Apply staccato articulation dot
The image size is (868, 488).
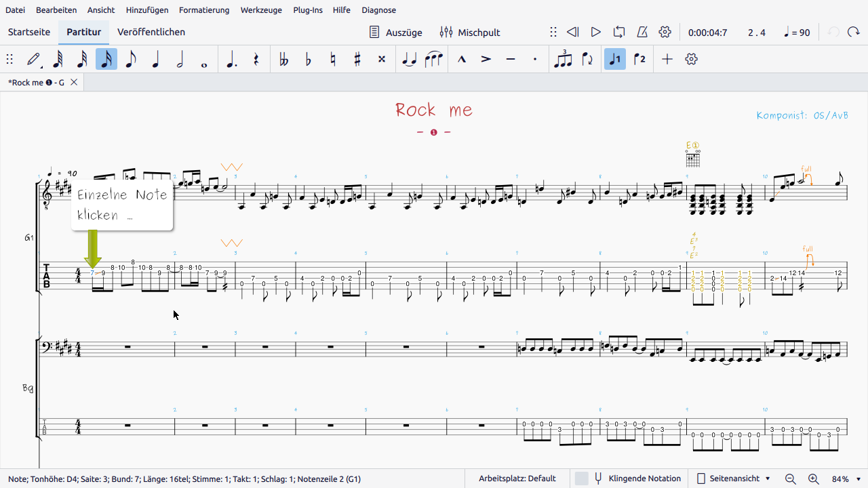(x=535, y=60)
